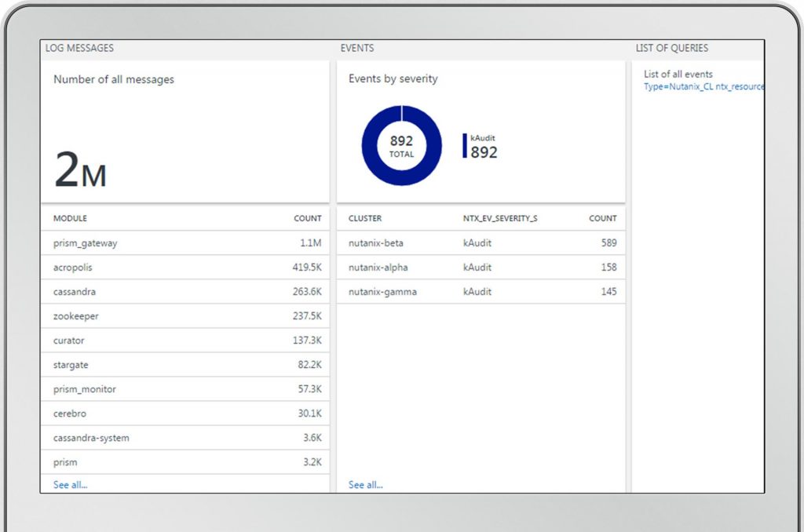Click the CLUSTER column header

(x=365, y=218)
